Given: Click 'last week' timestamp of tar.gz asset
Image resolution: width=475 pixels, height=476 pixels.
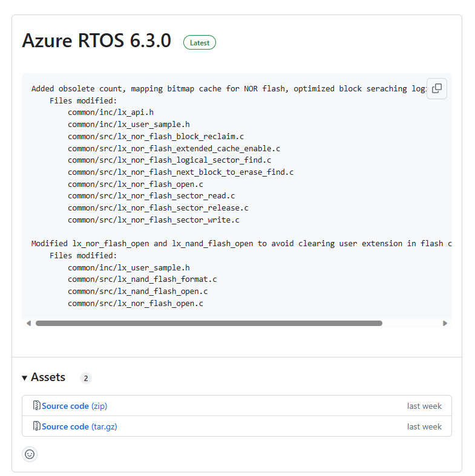Looking at the screenshot, I should click(424, 426).
